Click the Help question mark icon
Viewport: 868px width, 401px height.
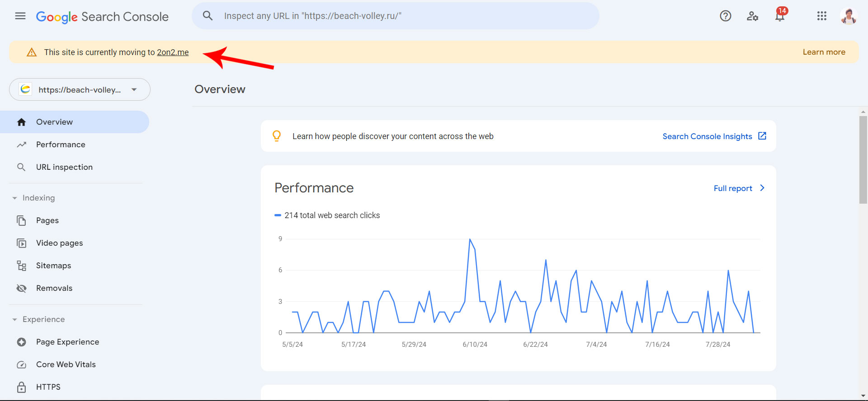(x=725, y=16)
